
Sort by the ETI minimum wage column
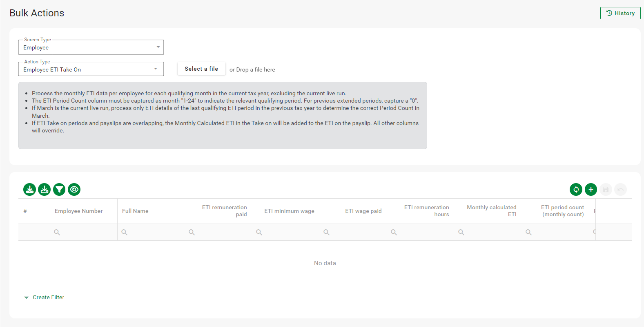(289, 211)
